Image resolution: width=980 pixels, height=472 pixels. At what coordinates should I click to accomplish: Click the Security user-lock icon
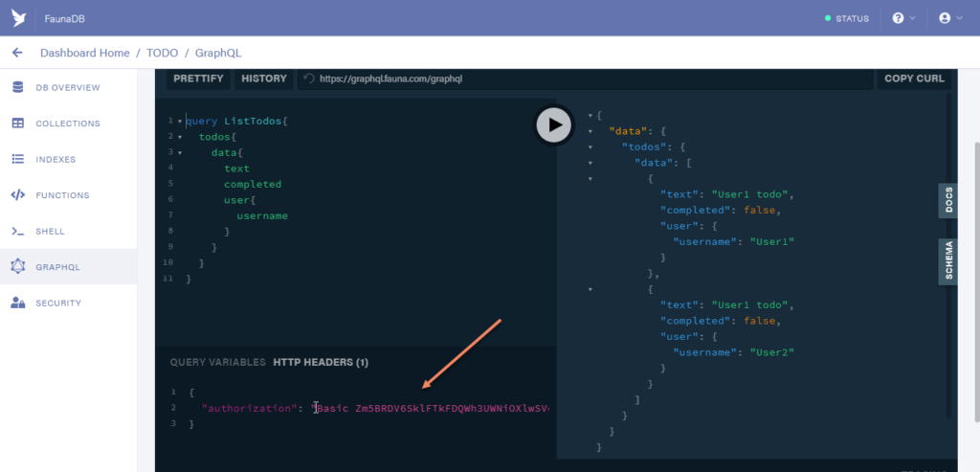coord(18,303)
